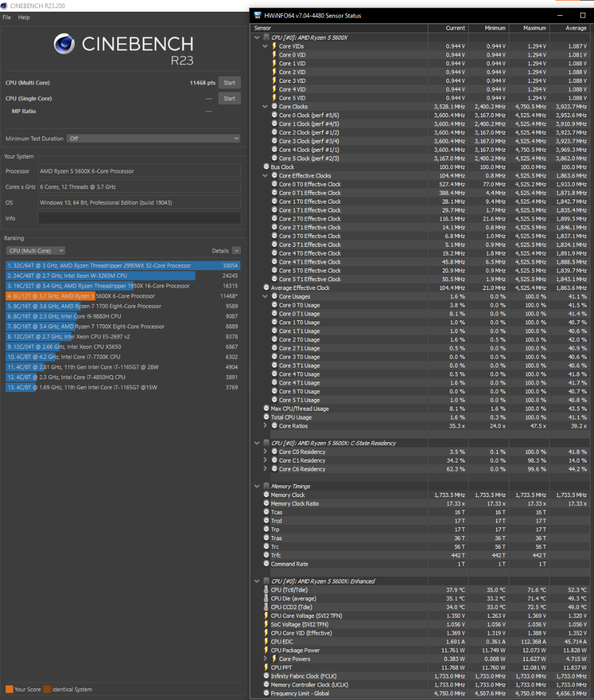
Task: Open the File menu in Cinebench
Action: click(7, 17)
